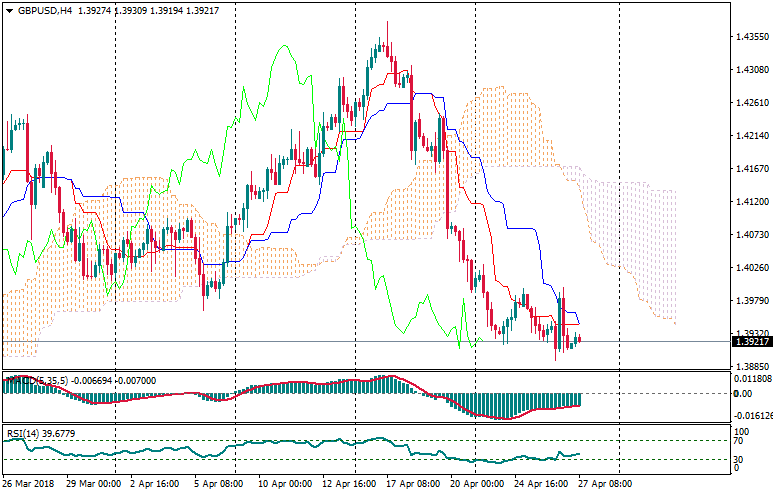Click the 1.39790 price axis label
The image size is (773, 495).
coord(751,301)
